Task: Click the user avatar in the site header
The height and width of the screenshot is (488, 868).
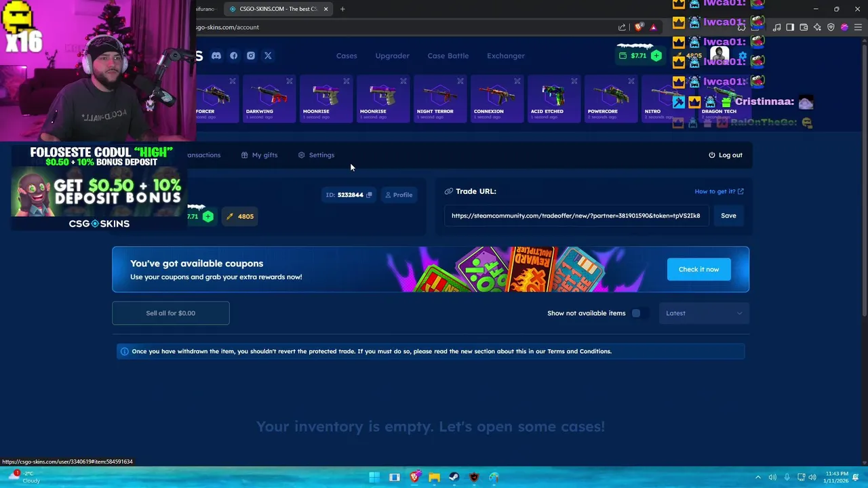Action: [719, 56]
